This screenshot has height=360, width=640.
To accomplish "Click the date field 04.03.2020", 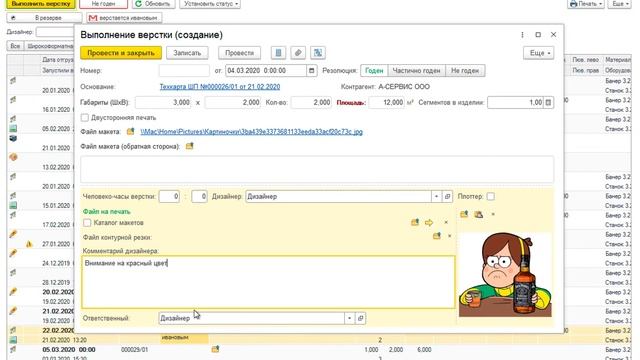I will [266, 71].
